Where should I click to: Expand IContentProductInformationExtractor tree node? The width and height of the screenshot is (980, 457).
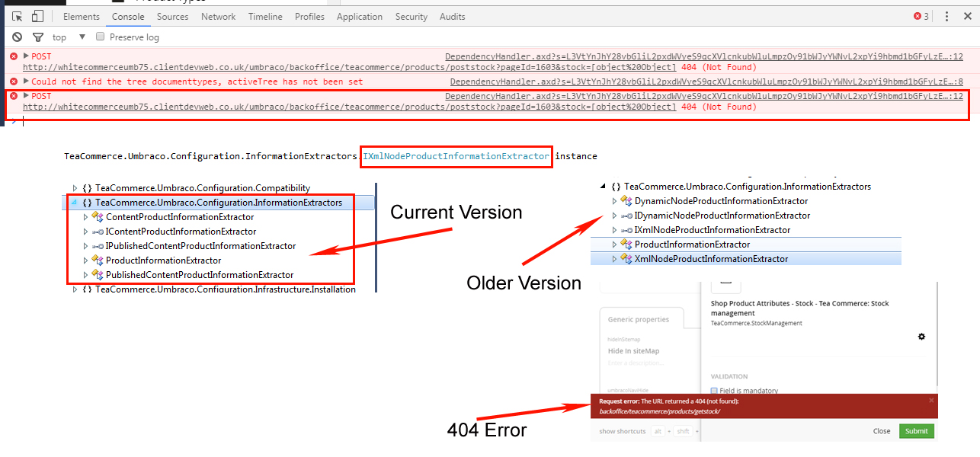85,232
